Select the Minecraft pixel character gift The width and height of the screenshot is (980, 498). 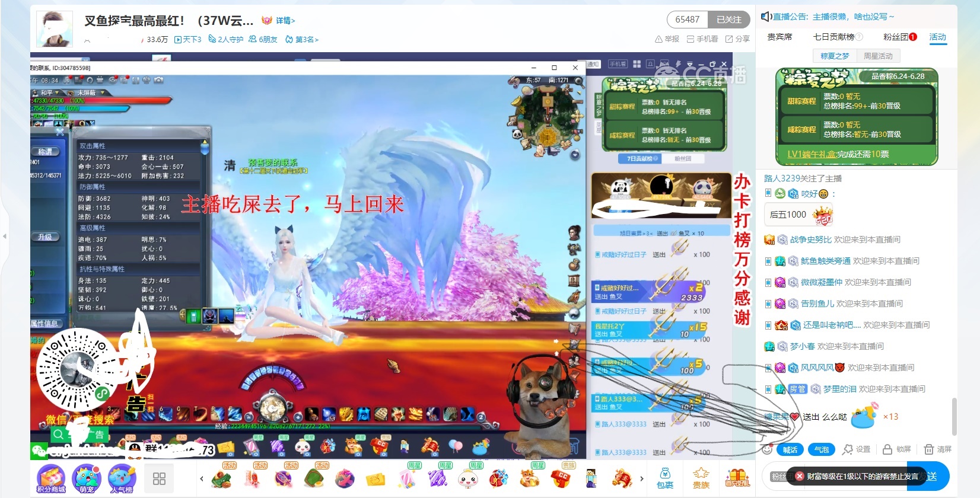point(591,478)
